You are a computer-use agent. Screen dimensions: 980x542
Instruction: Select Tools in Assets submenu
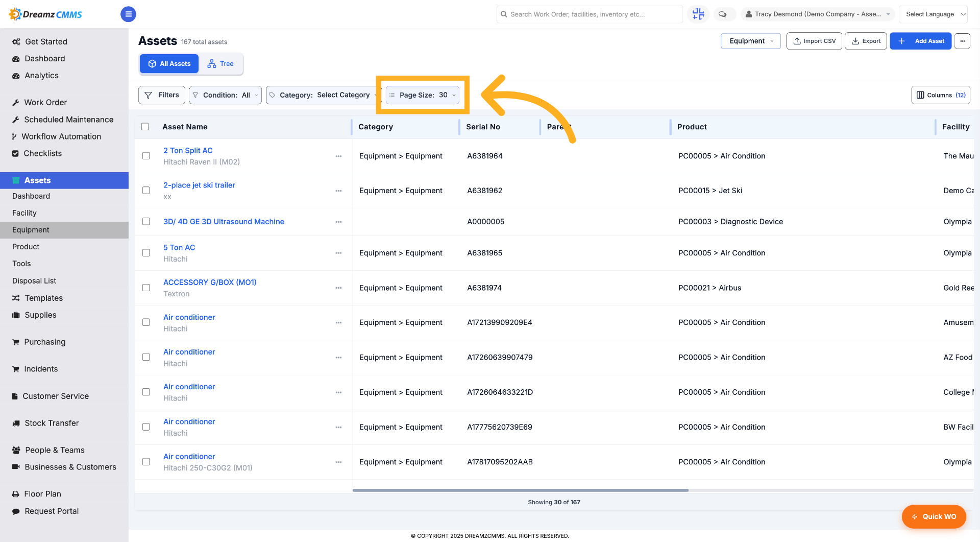point(21,264)
